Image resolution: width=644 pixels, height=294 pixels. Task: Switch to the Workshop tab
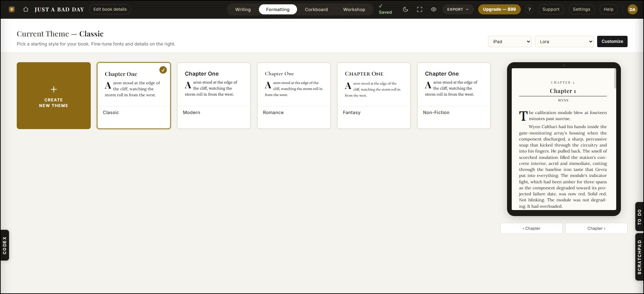click(354, 9)
